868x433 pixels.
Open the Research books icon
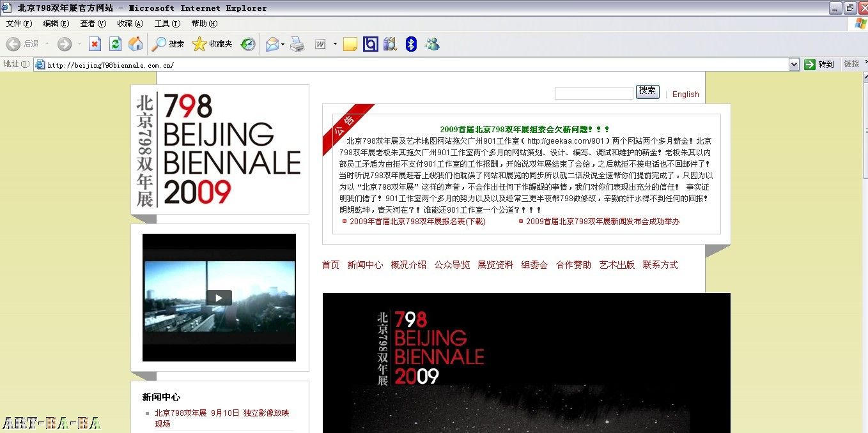(391, 44)
